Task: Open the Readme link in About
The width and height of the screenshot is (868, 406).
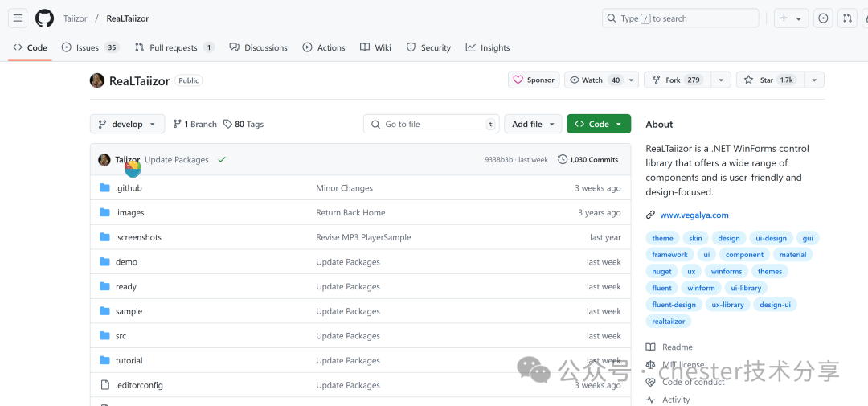Action: 669,347
